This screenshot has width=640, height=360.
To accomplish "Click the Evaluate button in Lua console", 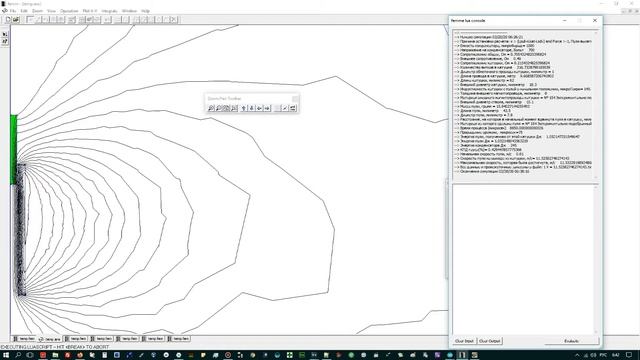I will (x=571, y=341).
